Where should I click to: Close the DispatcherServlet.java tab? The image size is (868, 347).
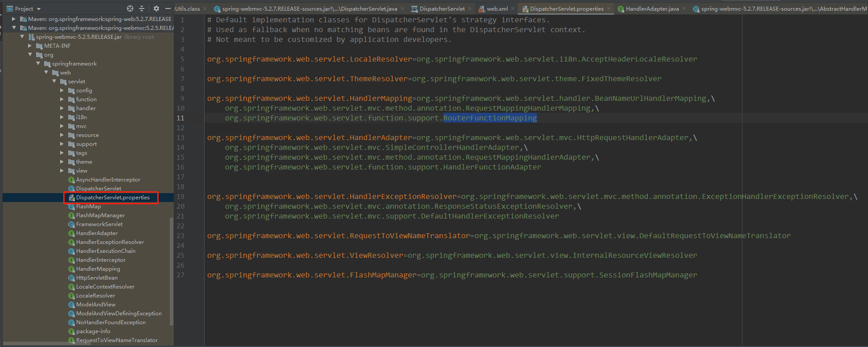click(402, 8)
